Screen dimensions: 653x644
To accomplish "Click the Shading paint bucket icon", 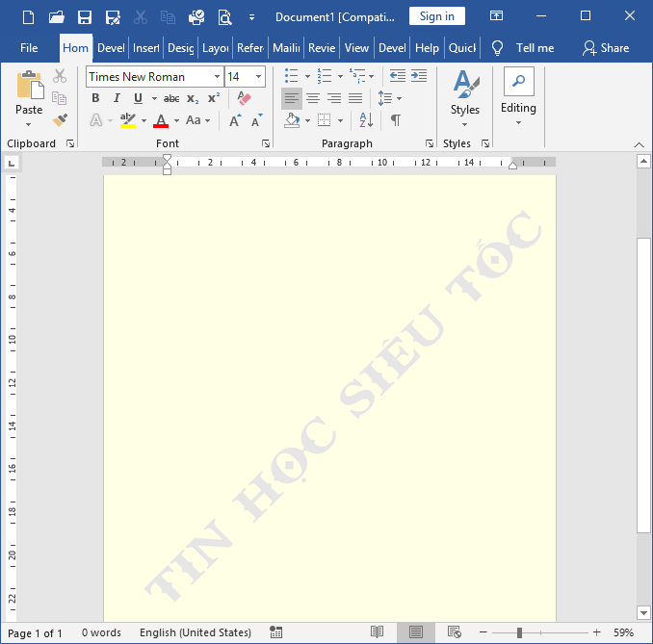I will 293,120.
